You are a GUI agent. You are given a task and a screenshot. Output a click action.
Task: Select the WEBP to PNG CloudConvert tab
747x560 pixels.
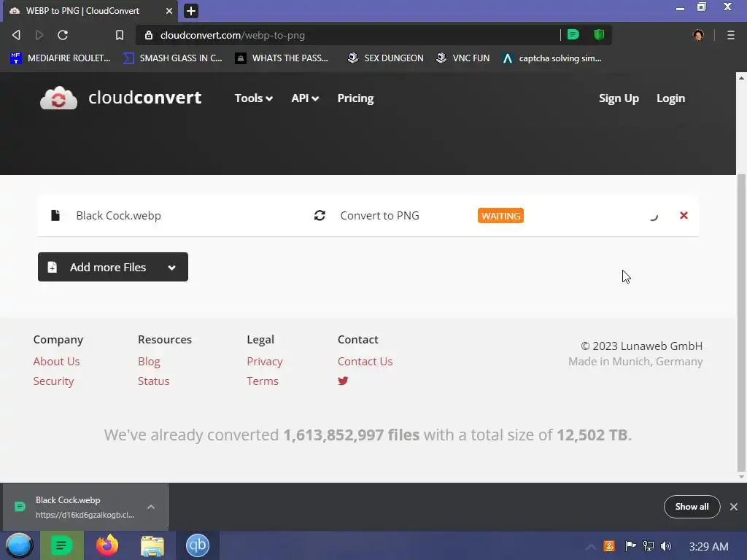90,11
